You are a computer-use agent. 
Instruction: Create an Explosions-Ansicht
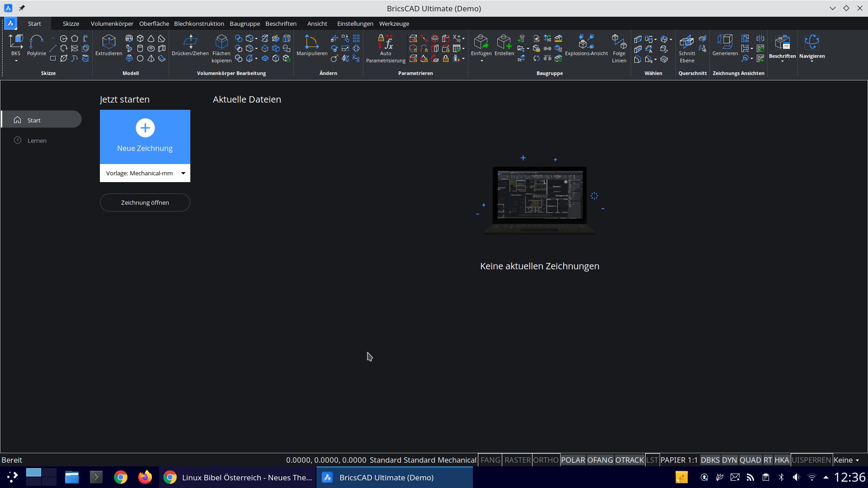point(586,45)
